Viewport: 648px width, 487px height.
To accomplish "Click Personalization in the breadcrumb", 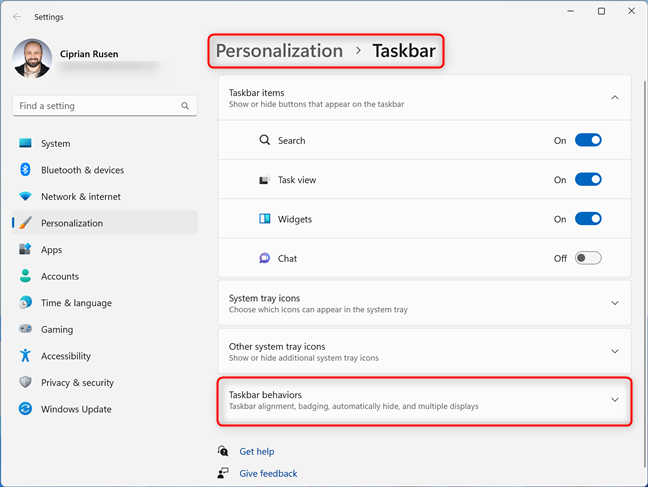I will (x=279, y=51).
